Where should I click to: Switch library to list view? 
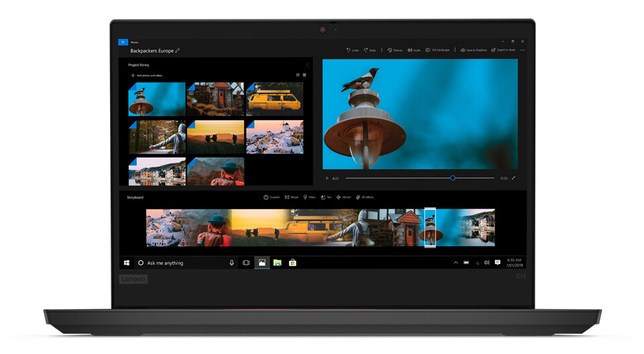298,75
